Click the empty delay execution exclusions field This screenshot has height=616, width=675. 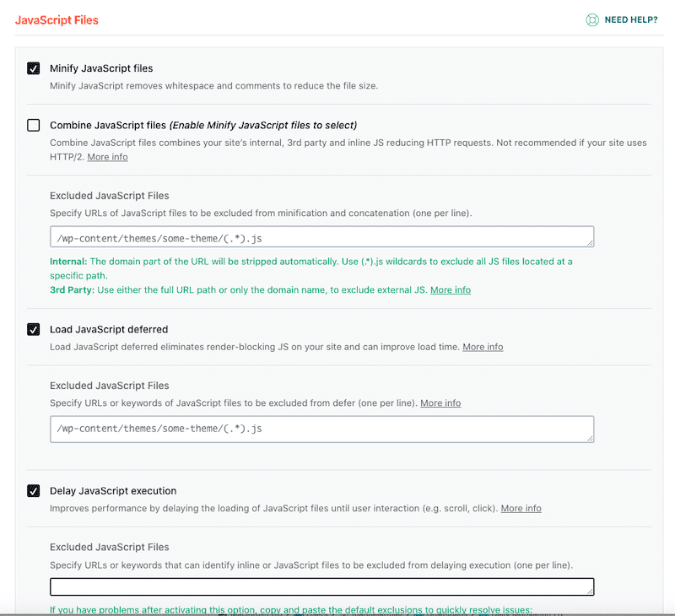coord(321,586)
